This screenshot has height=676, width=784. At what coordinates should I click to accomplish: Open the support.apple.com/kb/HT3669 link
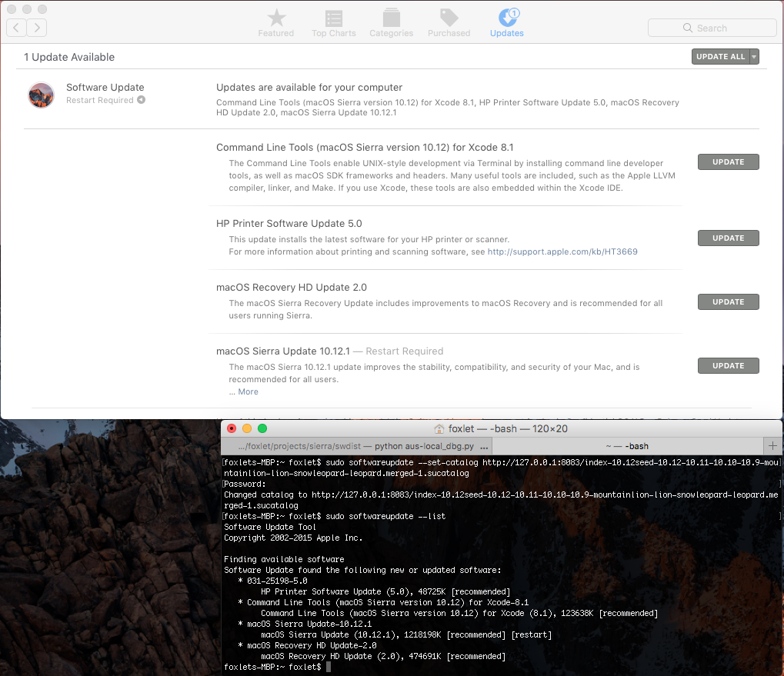[562, 251]
